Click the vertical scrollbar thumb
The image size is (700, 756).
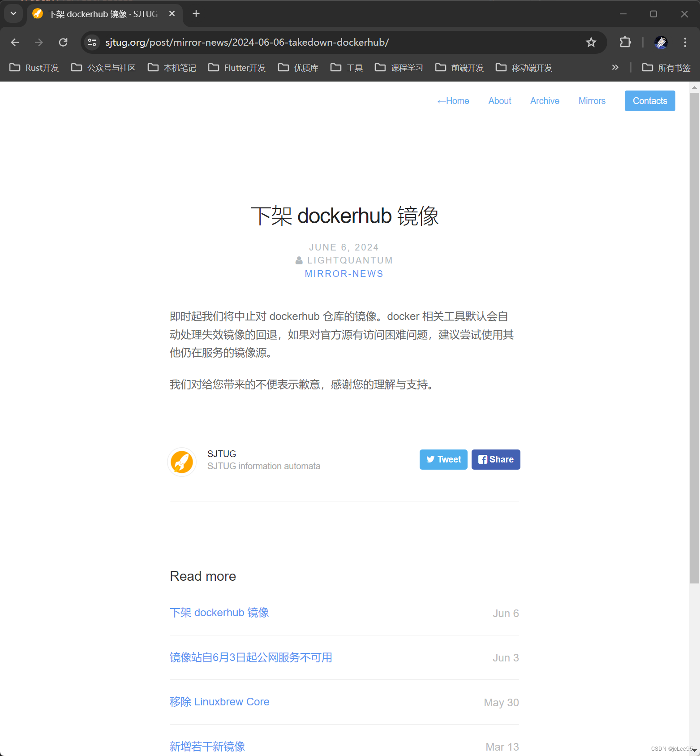click(x=694, y=338)
